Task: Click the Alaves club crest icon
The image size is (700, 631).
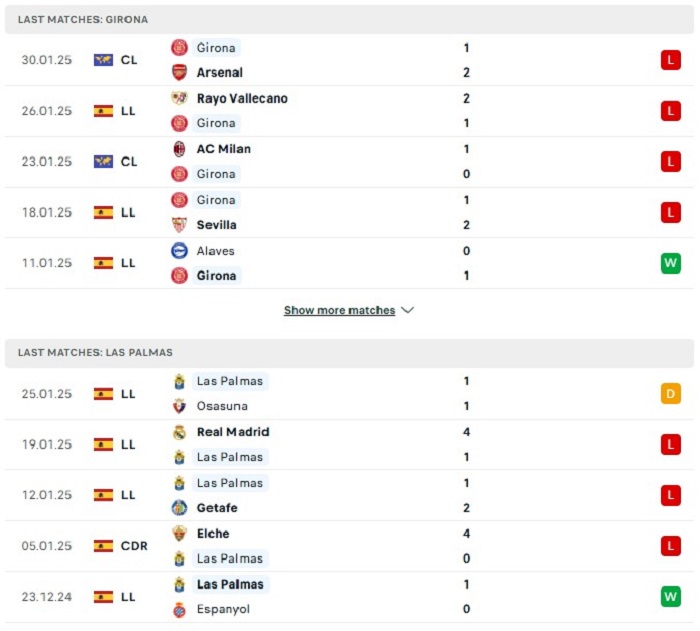Action: [179, 251]
